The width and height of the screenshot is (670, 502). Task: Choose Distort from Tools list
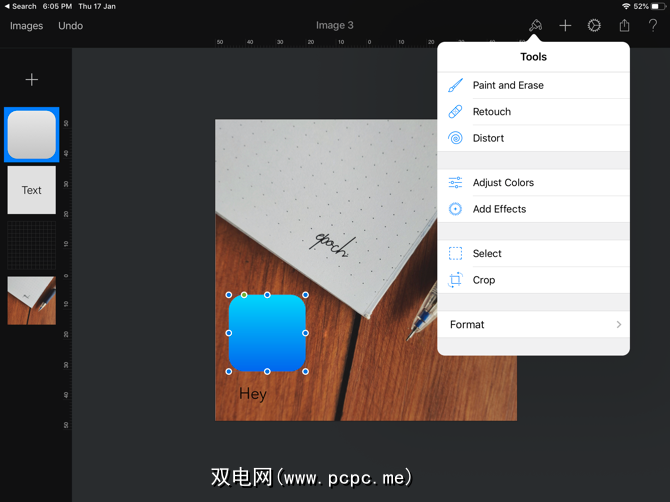point(534,138)
